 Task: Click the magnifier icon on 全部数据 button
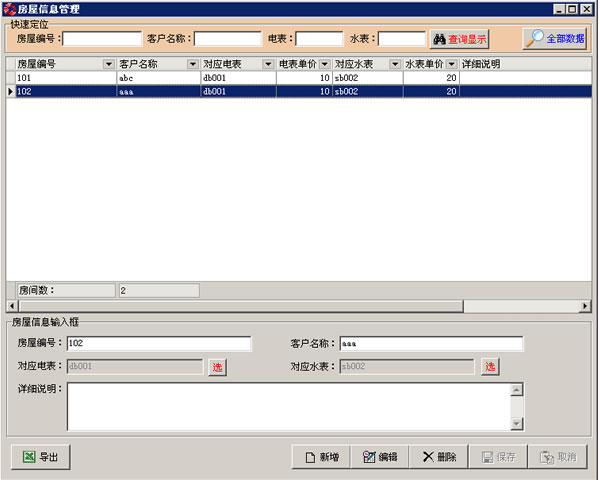click(535, 38)
